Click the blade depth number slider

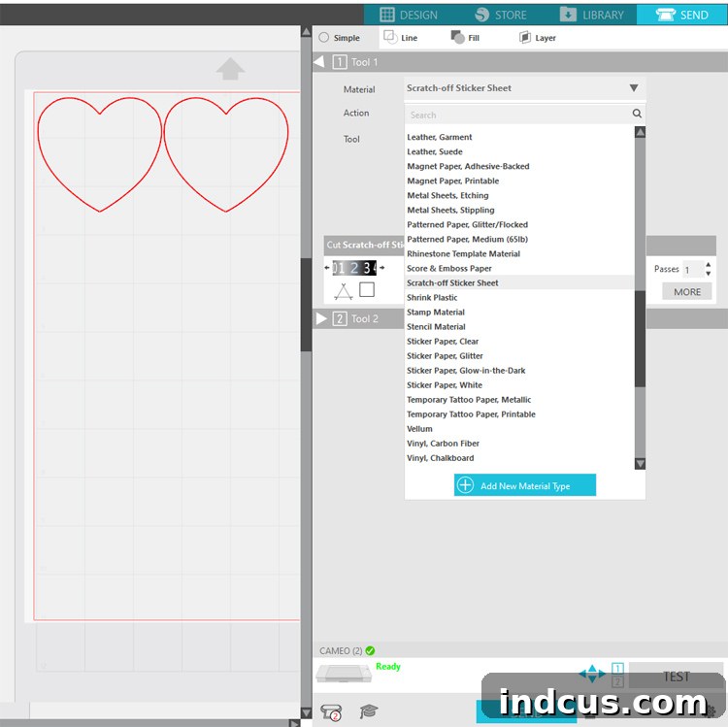[354, 268]
